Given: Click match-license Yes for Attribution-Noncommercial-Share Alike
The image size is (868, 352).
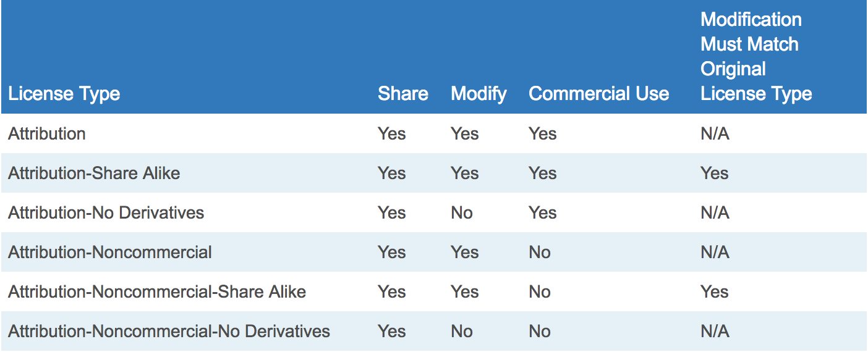Looking at the screenshot, I should point(715,291).
